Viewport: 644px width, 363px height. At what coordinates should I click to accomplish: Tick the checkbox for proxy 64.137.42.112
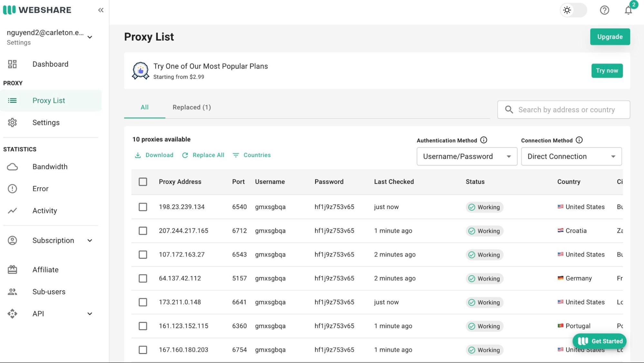pyautogui.click(x=143, y=278)
